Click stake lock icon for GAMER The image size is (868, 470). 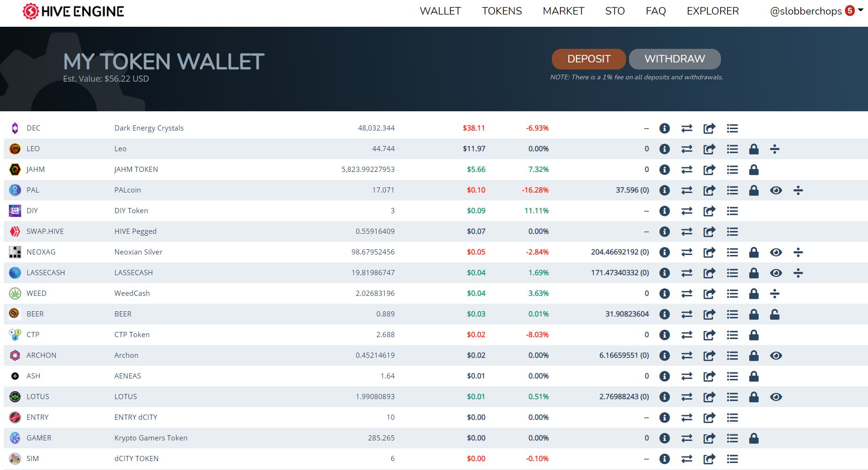[754, 438]
